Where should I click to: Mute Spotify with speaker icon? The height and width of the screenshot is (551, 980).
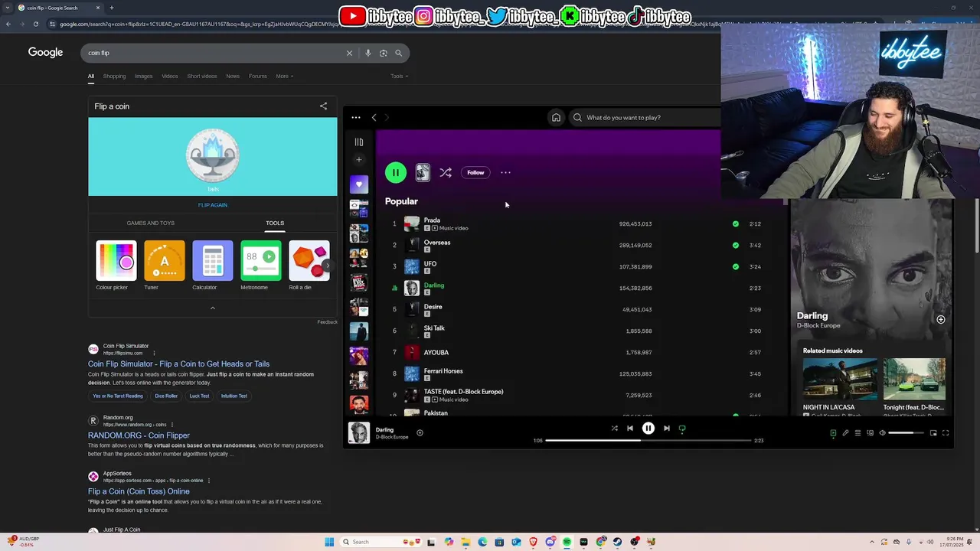point(882,433)
